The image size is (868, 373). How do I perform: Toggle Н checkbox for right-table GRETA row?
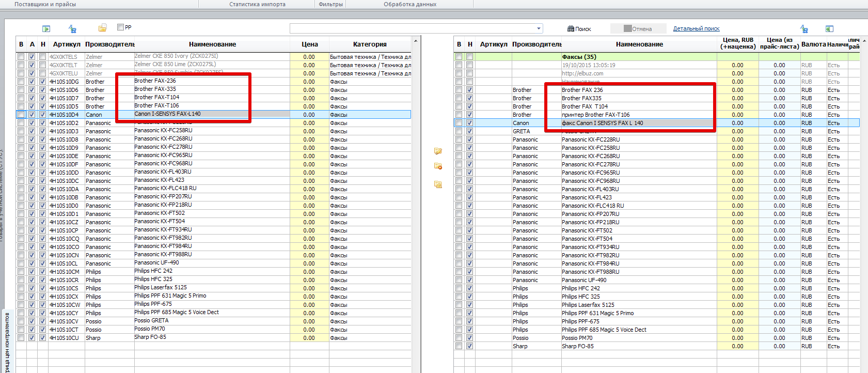469,131
